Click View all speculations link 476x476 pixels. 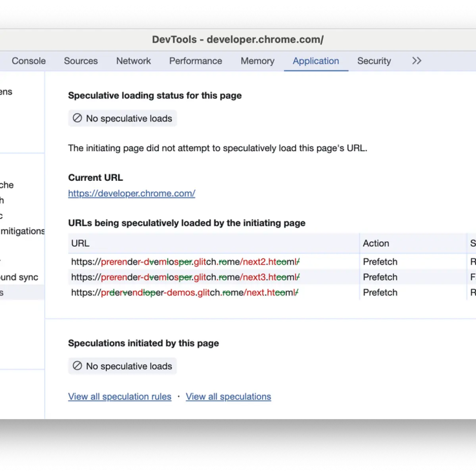(x=228, y=397)
